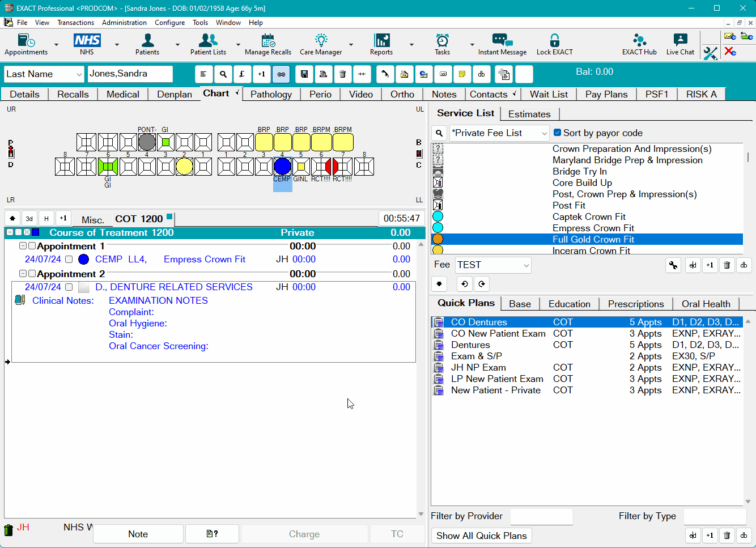The image size is (756, 548).
Task: Click the Service List search magnifier icon
Action: [x=439, y=133]
